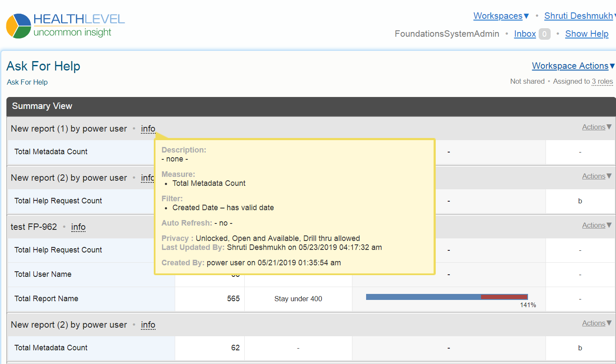This screenshot has width=616, height=364.
Task: Open Actions for bottom New report (2)
Action: coord(596,323)
